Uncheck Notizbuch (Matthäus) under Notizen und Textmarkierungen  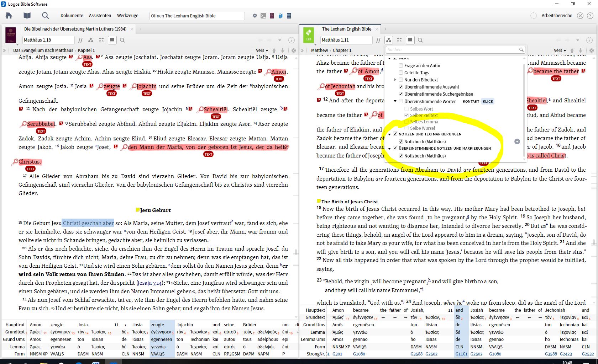coord(401,141)
